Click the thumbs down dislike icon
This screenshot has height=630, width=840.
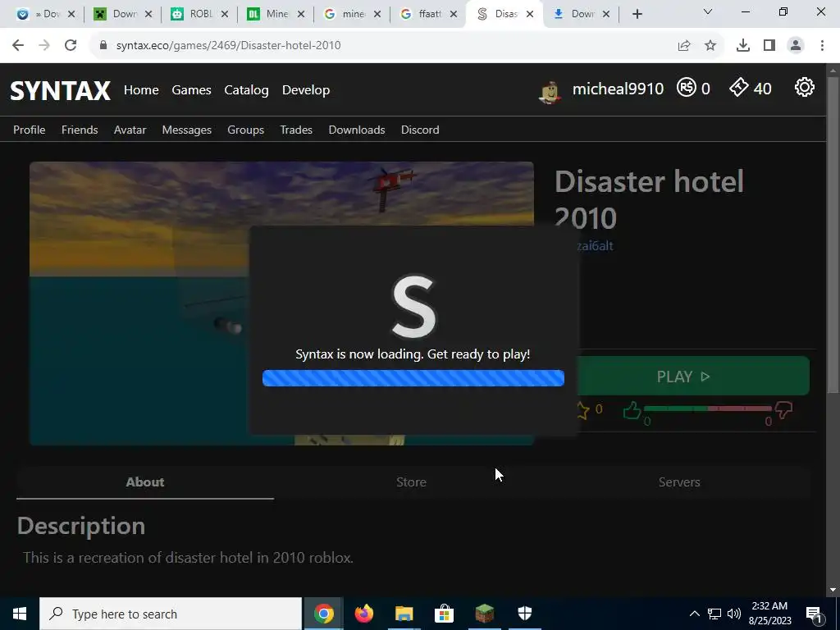click(x=783, y=410)
